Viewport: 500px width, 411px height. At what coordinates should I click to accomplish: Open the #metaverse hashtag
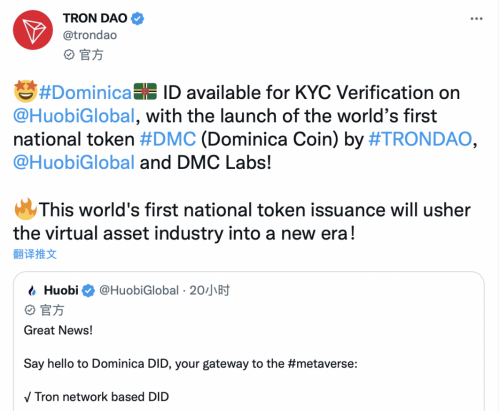tap(321, 364)
